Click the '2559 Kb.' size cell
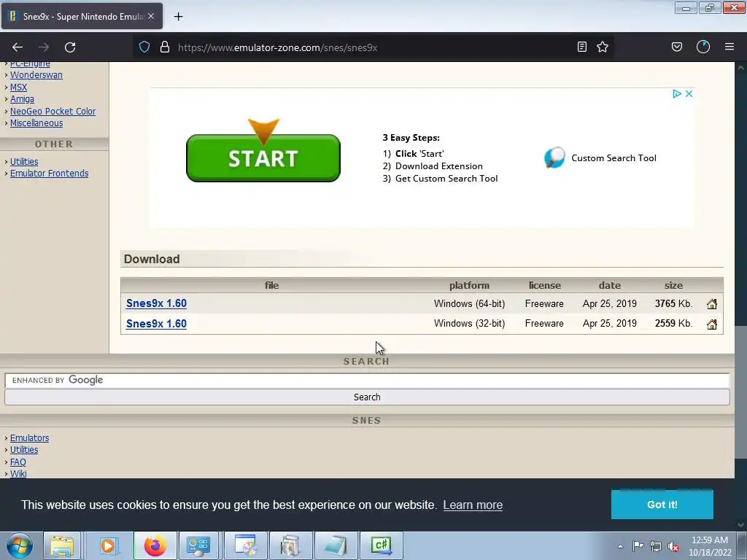Image resolution: width=747 pixels, height=560 pixels. coord(673,323)
